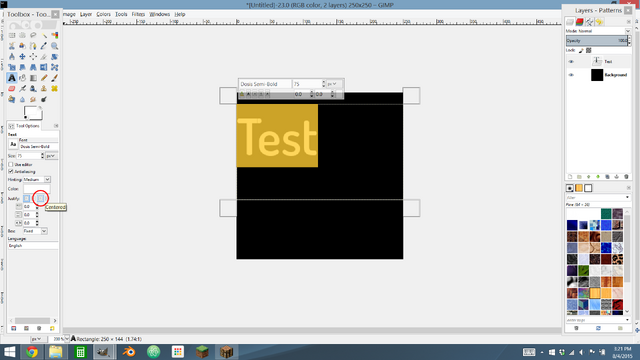This screenshot has height=360, width=640.
Task: Select the Zoom magnifier tool
Action: coord(54,46)
